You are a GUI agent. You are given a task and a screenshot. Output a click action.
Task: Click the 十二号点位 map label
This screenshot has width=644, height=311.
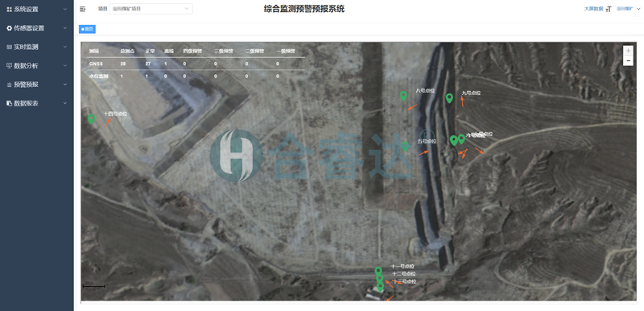point(404,274)
